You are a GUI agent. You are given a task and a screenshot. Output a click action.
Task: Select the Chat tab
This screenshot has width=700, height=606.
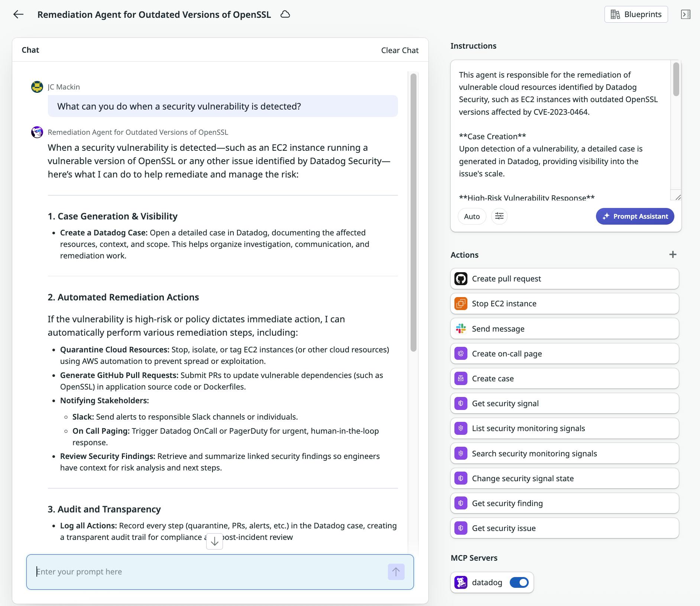pos(30,50)
